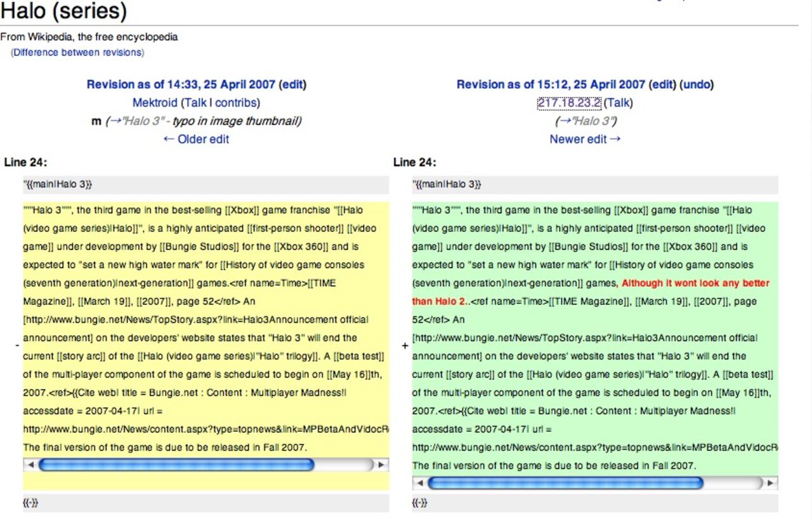The width and height of the screenshot is (812, 520).
Task: Click left arrow of left diff scrollbar
Action: click(x=30, y=465)
